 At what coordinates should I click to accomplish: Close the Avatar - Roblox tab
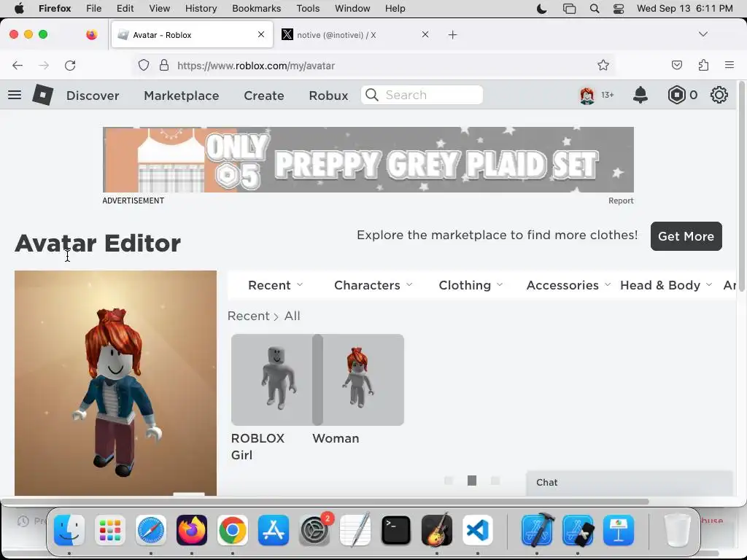pos(261,34)
